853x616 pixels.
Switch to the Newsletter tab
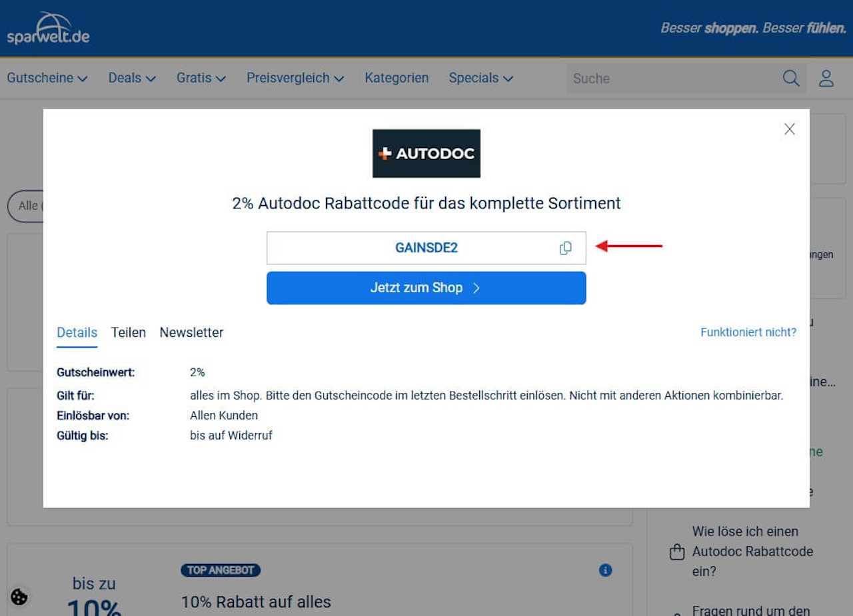(x=191, y=332)
